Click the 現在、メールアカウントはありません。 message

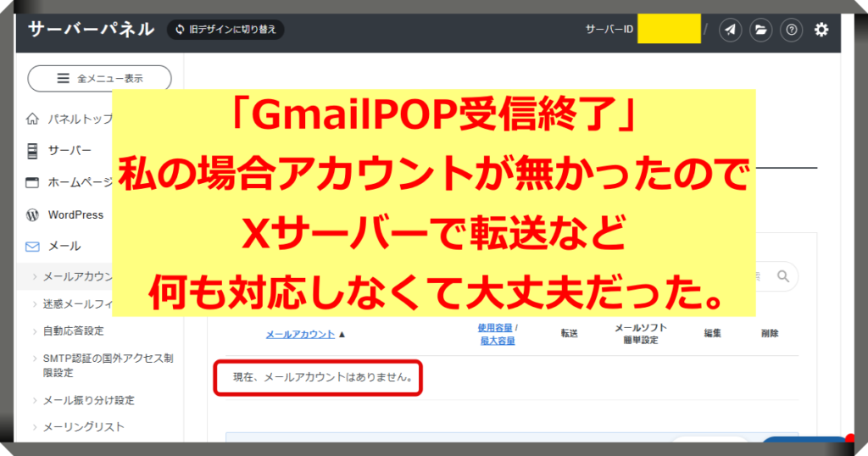pos(323,377)
